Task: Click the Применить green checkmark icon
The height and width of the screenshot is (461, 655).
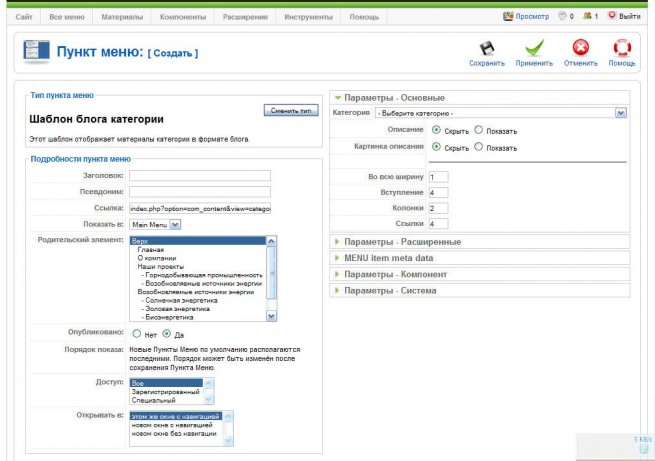Action: point(534,48)
